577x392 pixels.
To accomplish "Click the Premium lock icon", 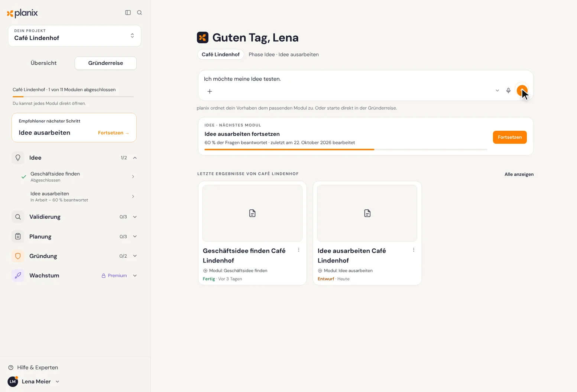I will tap(104, 276).
